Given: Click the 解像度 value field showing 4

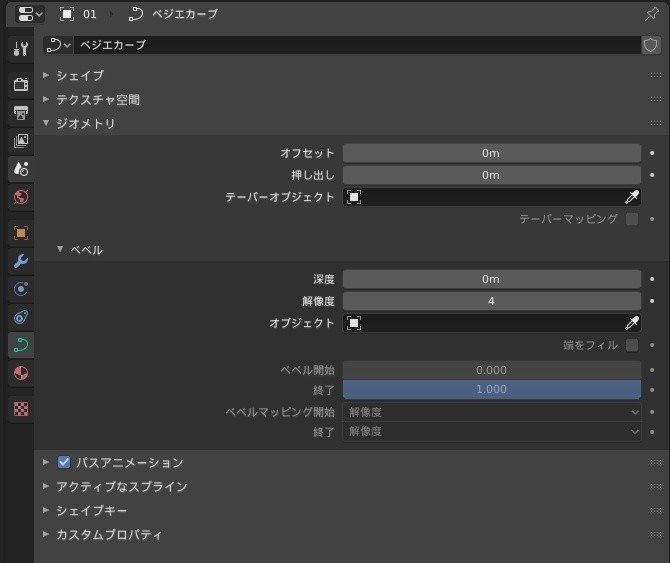Looking at the screenshot, I should 491,301.
